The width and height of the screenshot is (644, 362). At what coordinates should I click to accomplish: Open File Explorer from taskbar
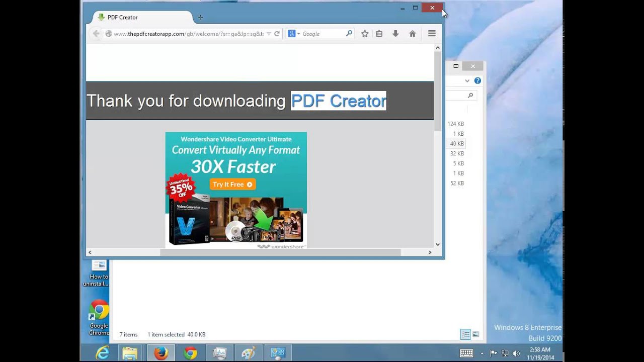coord(130,353)
